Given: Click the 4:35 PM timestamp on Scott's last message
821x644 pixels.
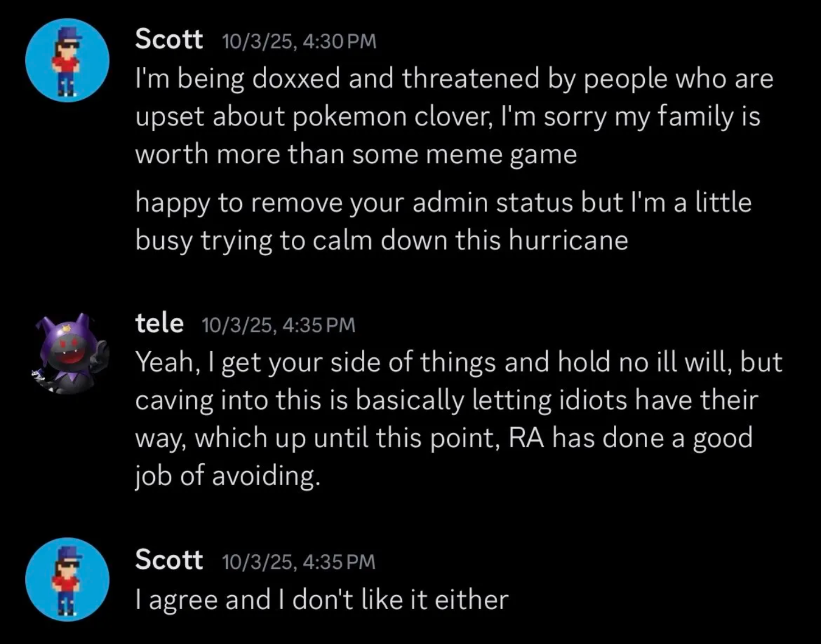Looking at the screenshot, I should pyautogui.click(x=299, y=562).
